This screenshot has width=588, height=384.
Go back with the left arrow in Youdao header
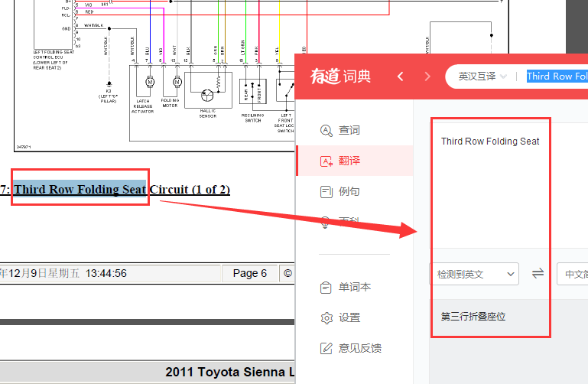click(400, 76)
